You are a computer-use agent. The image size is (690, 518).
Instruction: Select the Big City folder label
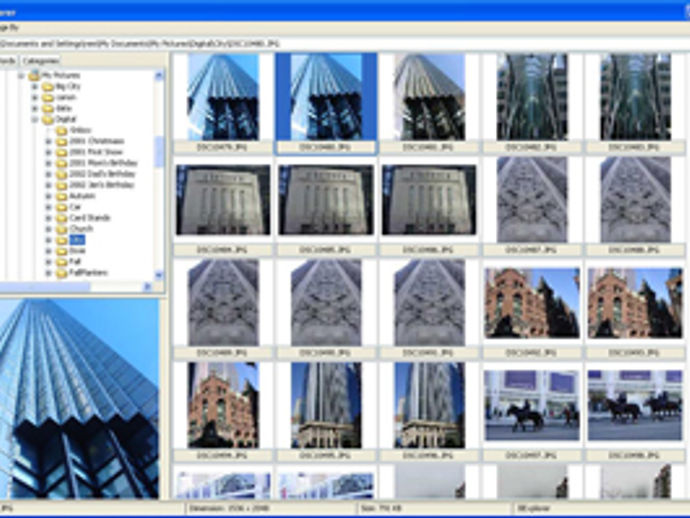[x=68, y=86]
